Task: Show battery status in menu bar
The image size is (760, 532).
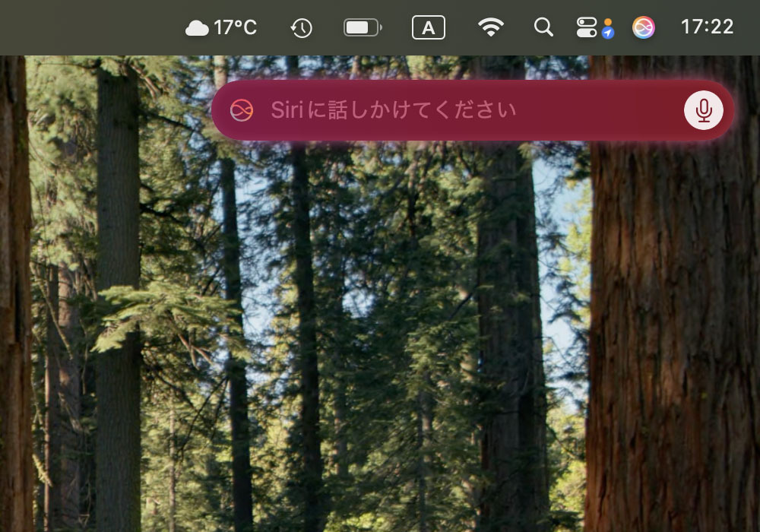Action: click(363, 27)
